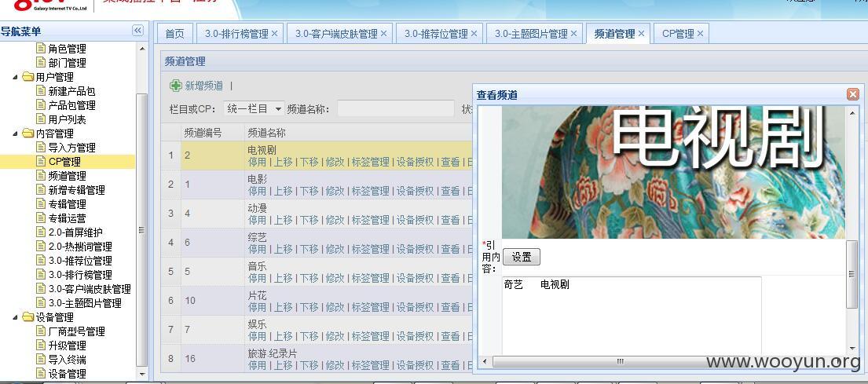Click 设备授权 link for 音乐 channel
This screenshot has width=868, height=384.
(x=416, y=278)
